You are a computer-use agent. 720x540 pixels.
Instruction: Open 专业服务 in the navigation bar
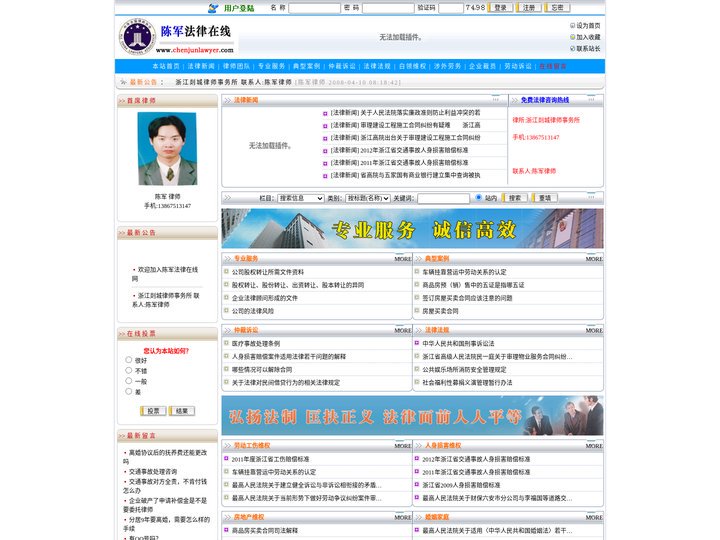pyautogui.click(x=271, y=66)
